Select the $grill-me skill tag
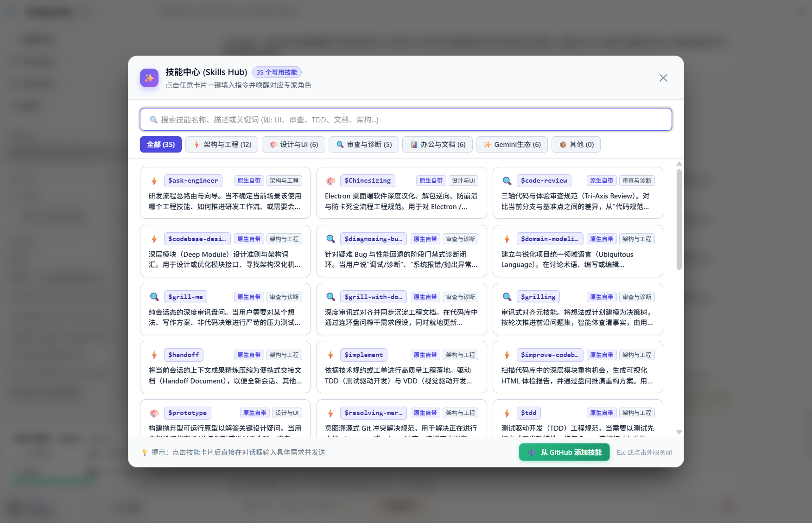The width and height of the screenshot is (812, 523). click(185, 297)
